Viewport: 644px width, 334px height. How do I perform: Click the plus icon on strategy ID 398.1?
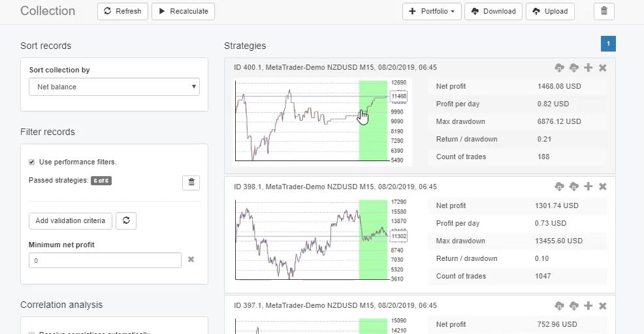click(588, 187)
